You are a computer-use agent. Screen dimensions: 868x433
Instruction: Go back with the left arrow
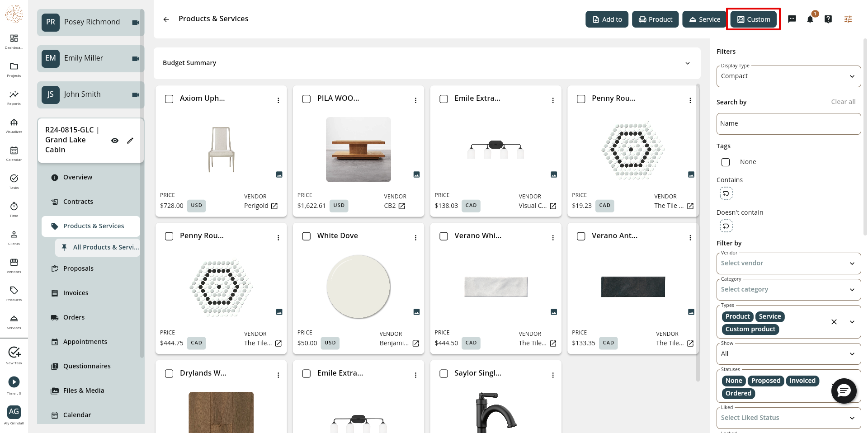coord(166,19)
